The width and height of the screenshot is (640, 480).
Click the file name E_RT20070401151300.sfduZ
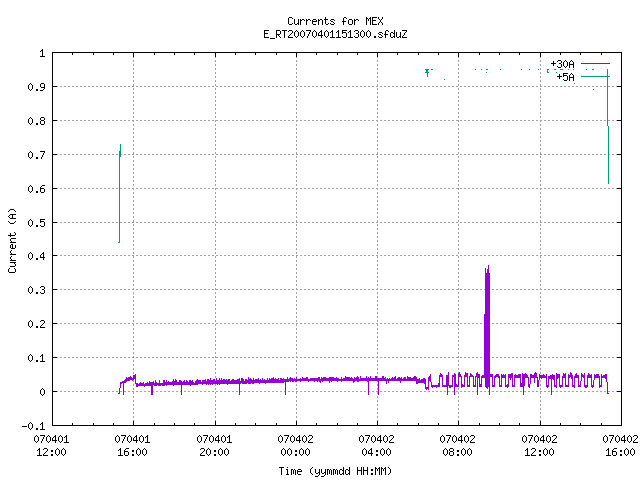coord(335,34)
